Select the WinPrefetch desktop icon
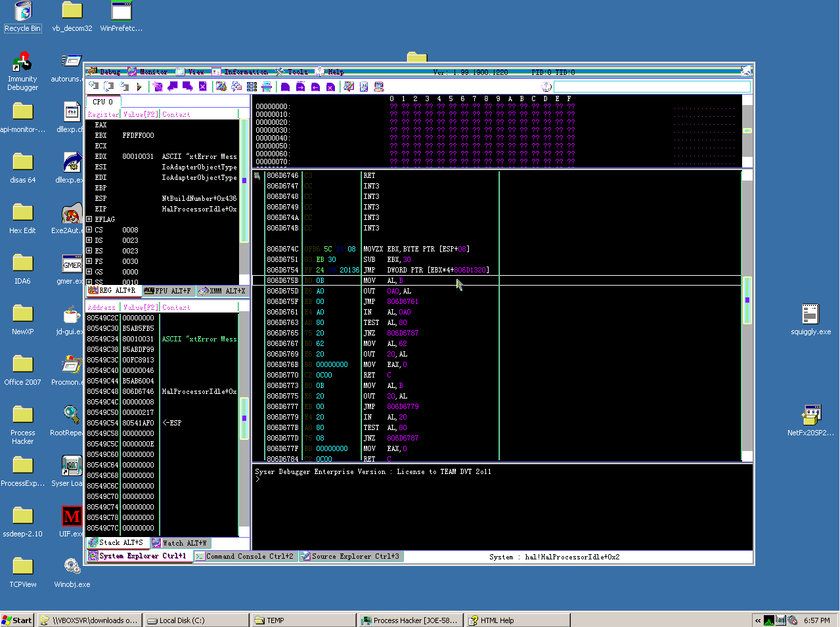Screen dimensions: 840x627 122,17
